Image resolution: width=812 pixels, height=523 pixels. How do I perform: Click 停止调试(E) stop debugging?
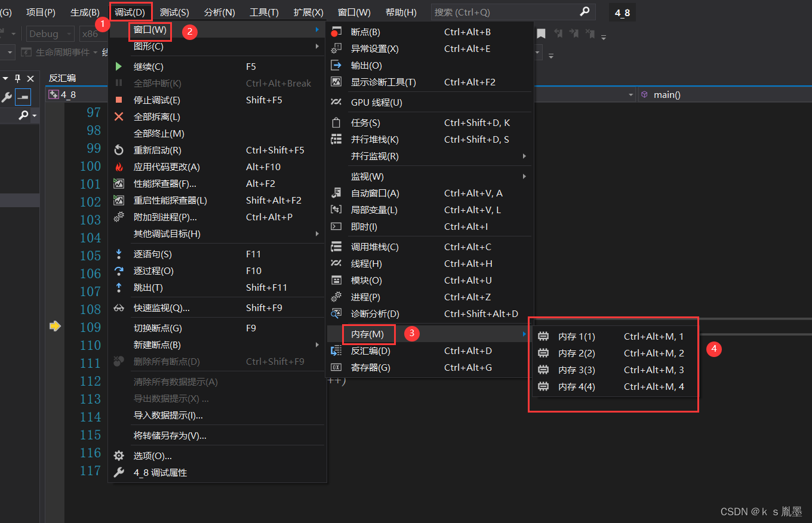pyautogui.click(x=217, y=100)
